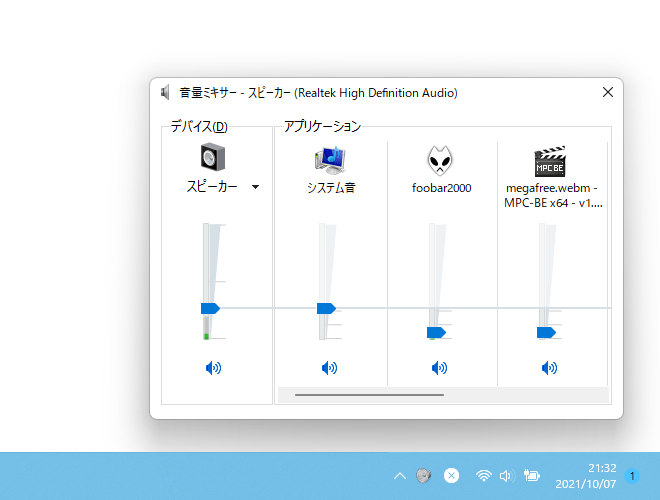Close the 音量ミキサー window
The width and height of the screenshot is (660, 500).
pos(607,92)
